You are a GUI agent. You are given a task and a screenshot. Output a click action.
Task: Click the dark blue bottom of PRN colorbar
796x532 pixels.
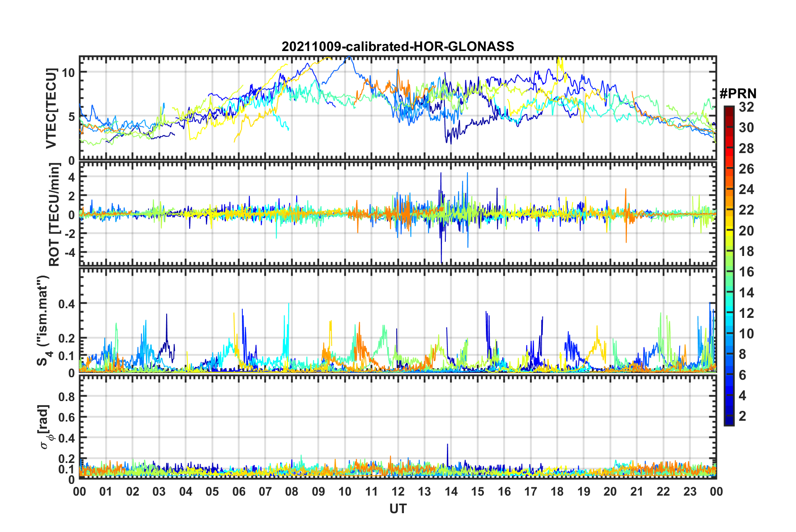pyautogui.click(x=729, y=422)
